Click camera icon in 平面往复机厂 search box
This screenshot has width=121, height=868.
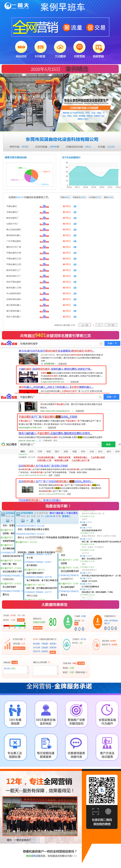(101, 397)
